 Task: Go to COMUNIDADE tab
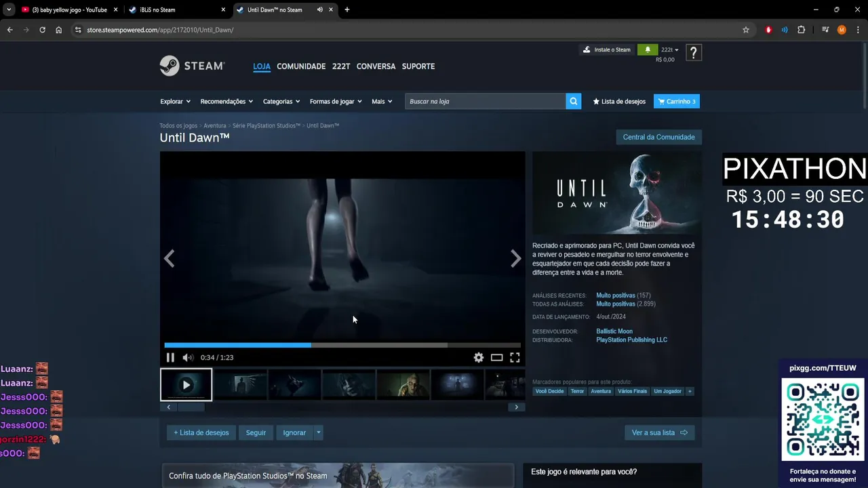coord(301,66)
